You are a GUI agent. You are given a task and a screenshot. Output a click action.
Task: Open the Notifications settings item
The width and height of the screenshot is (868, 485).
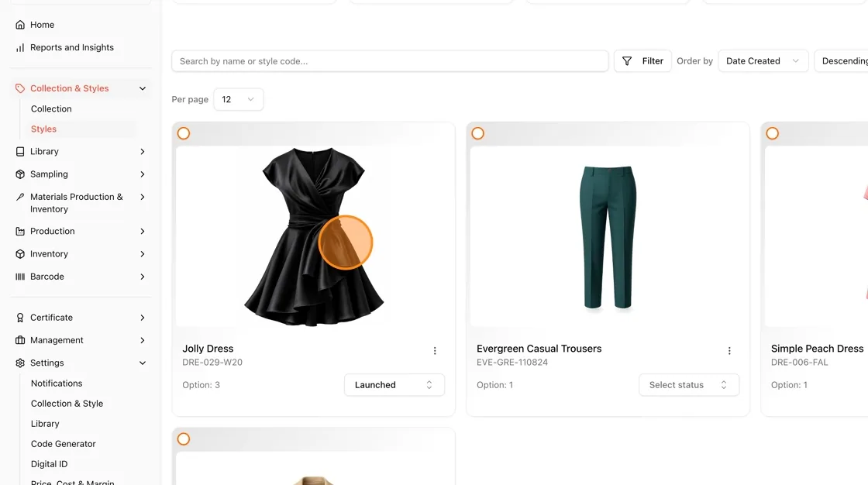57,384
